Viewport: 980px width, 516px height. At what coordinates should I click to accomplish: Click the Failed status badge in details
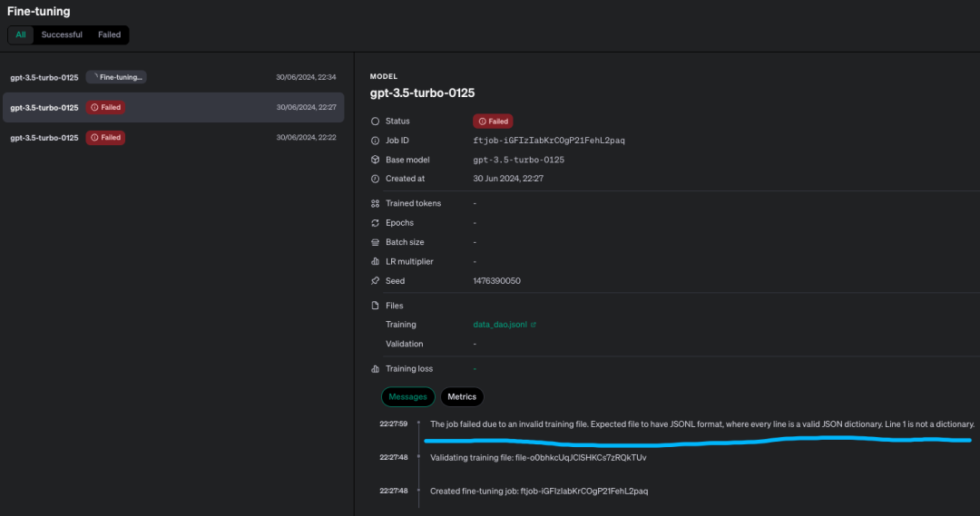pos(493,122)
